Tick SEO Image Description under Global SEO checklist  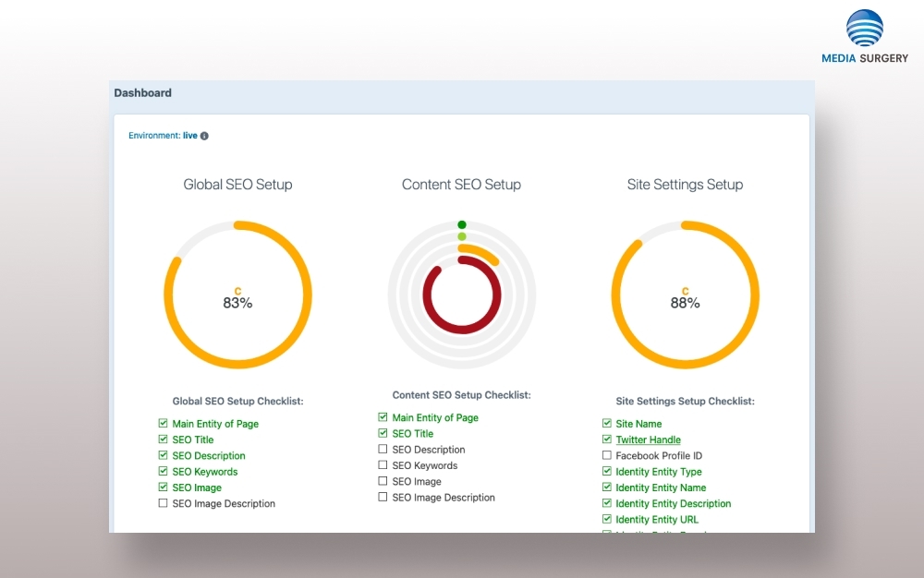tap(164, 504)
